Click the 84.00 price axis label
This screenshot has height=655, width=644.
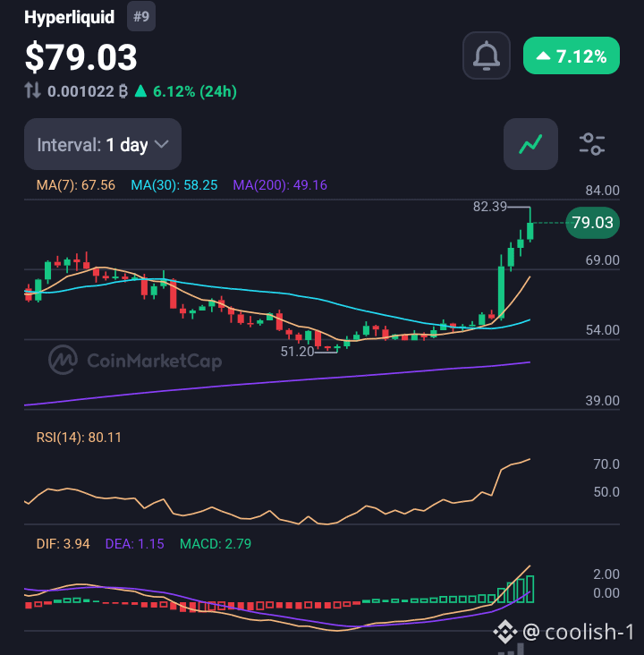coord(602,191)
